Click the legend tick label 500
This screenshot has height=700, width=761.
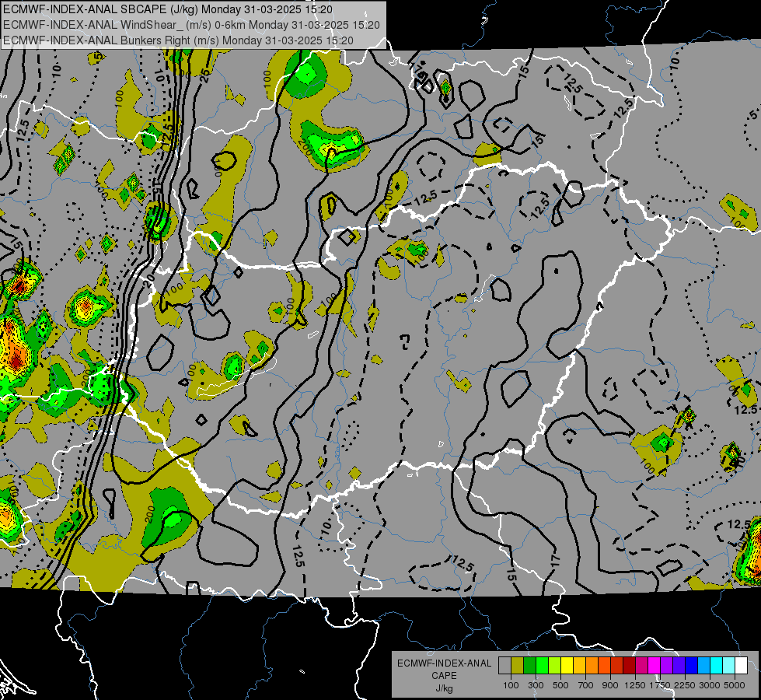tap(560, 685)
